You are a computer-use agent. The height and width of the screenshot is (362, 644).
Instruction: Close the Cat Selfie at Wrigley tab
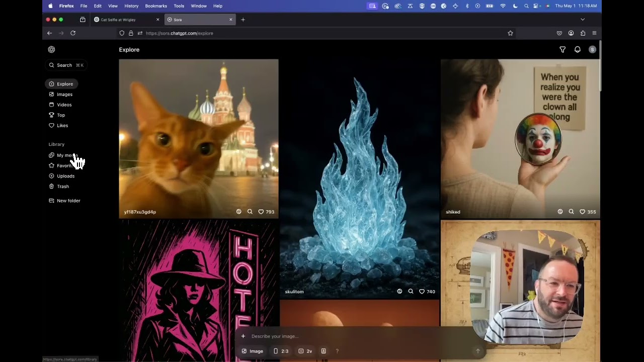157,20
